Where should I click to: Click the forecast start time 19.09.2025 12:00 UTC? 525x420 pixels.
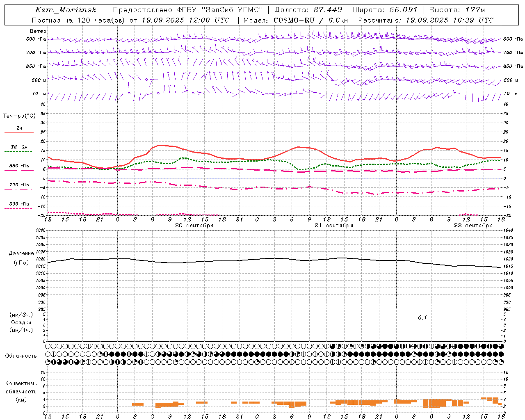(x=185, y=20)
